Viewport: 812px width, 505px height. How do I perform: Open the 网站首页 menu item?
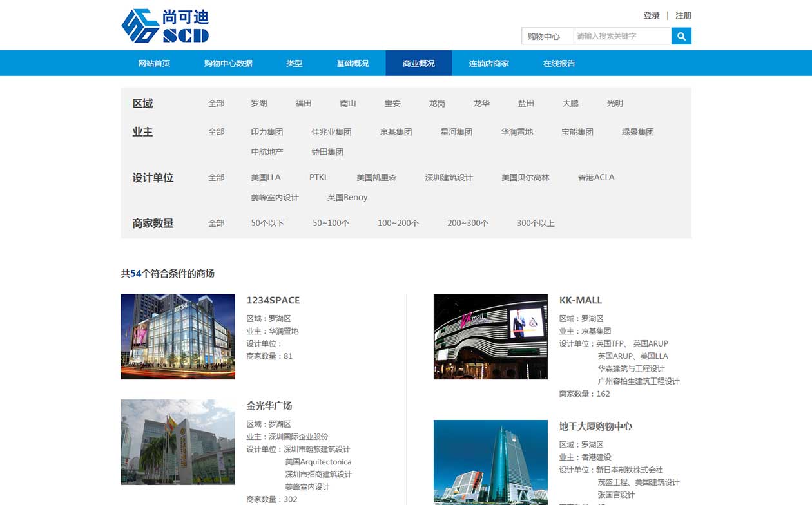tap(154, 63)
